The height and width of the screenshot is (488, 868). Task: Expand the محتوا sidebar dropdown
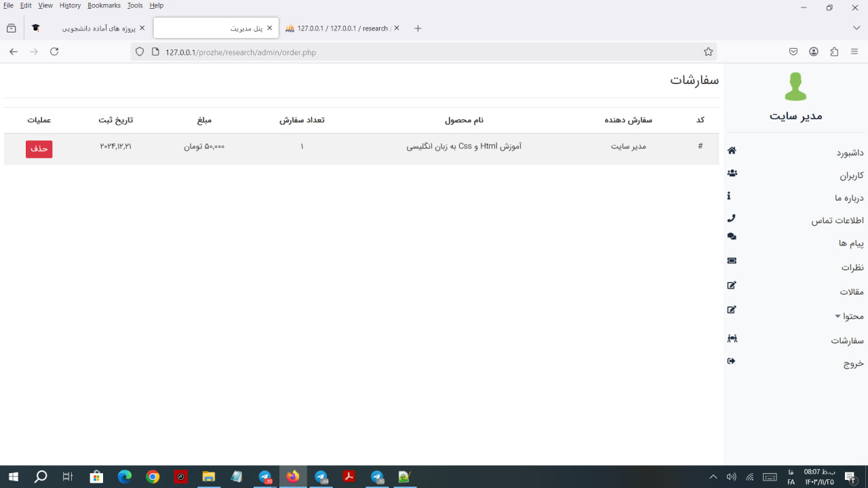point(849,317)
